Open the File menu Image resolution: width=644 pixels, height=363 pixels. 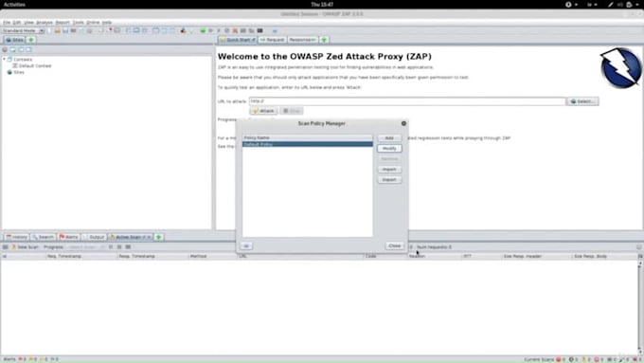(7, 22)
